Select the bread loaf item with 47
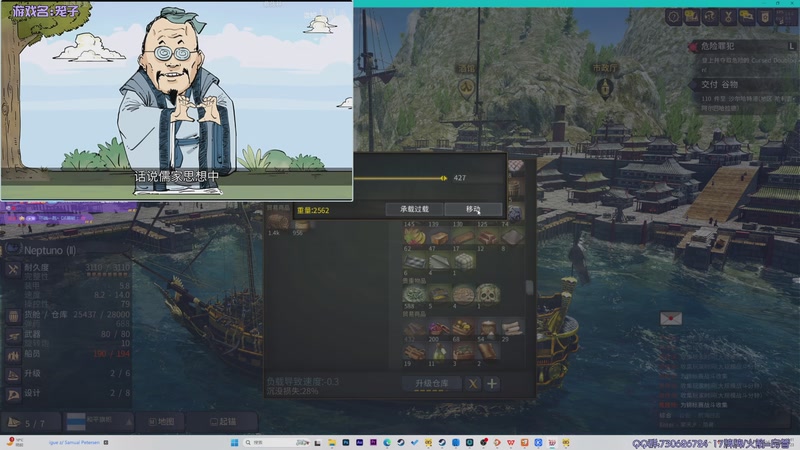800x450 pixels. (439, 237)
